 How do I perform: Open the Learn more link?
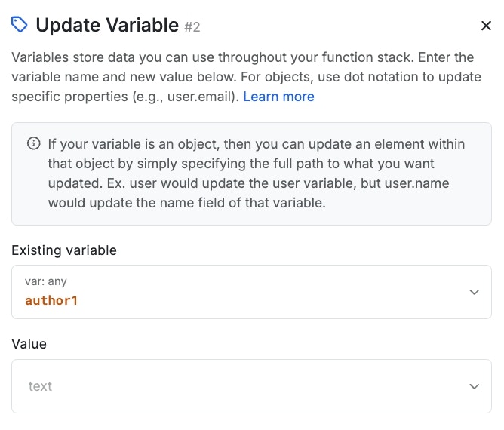point(278,97)
